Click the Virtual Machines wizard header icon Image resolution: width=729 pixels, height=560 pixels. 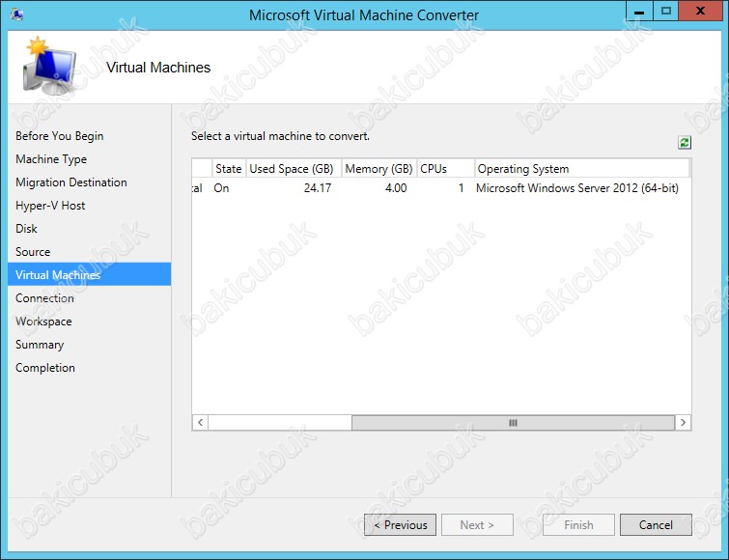click(x=49, y=66)
